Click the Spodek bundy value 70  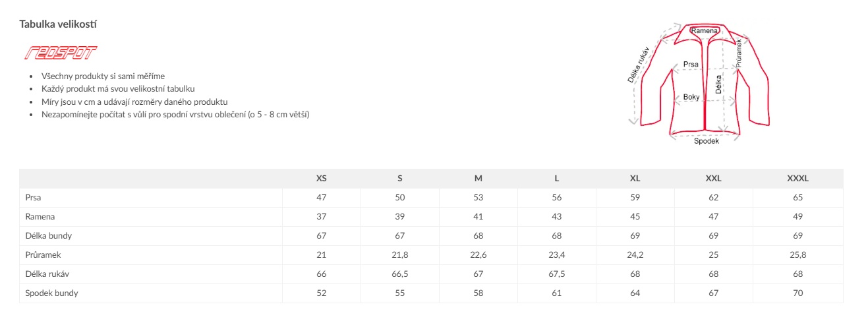tap(798, 293)
